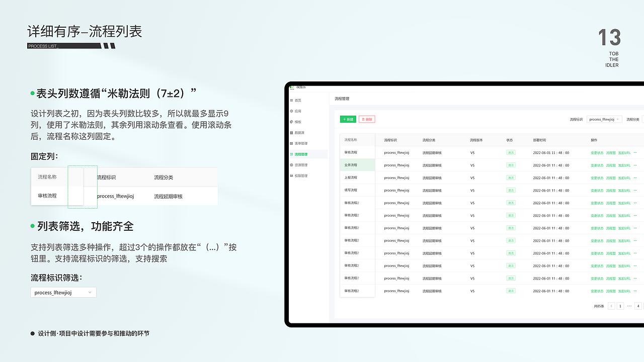
Task: Toggle the status badge on 业务流程 row
Action: pyautogui.click(x=510, y=165)
